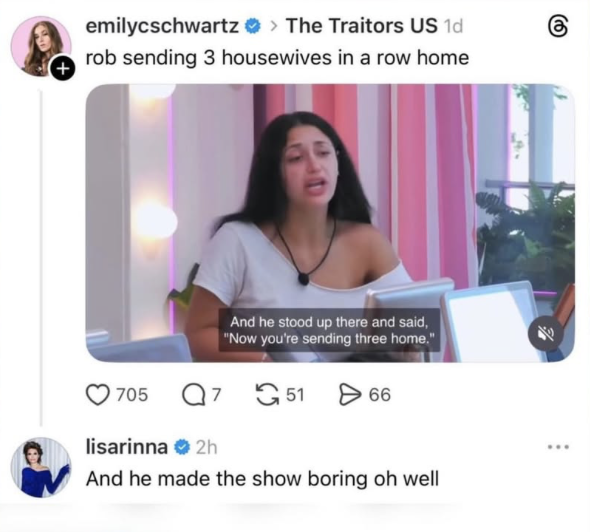This screenshot has width=590, height=532.
Task: Repost using the circular arrows icon
Action: pyautogui.click(x=266, y=395)
